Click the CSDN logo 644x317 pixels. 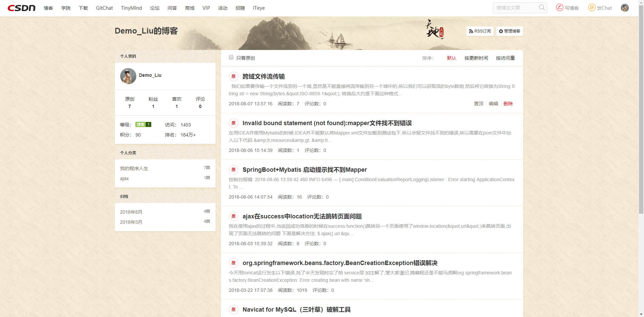coord(21,8)
